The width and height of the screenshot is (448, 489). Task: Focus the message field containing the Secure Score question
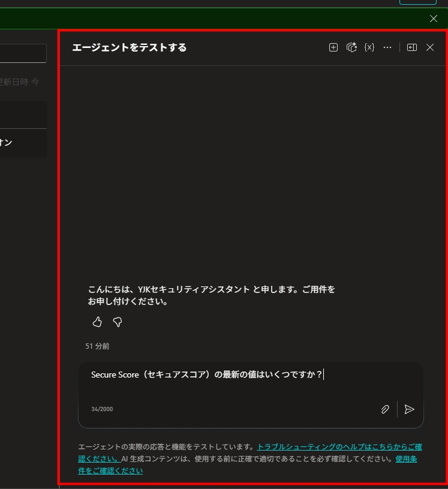251,395
